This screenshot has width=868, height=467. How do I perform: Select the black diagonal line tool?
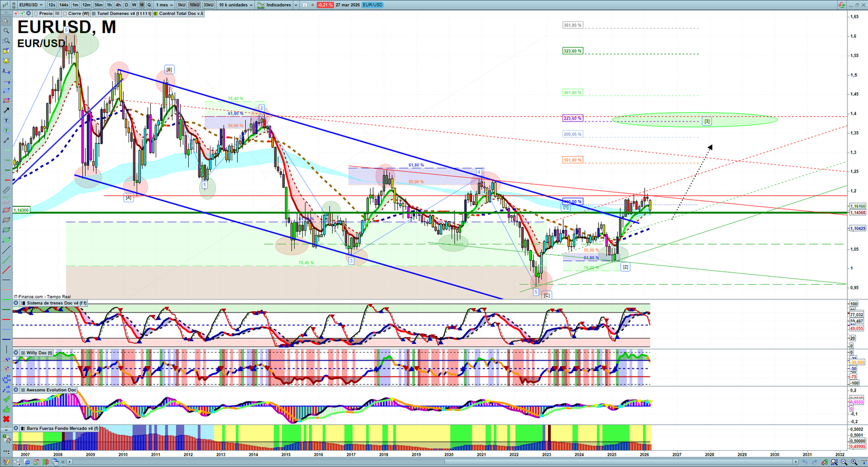[6, 250]
